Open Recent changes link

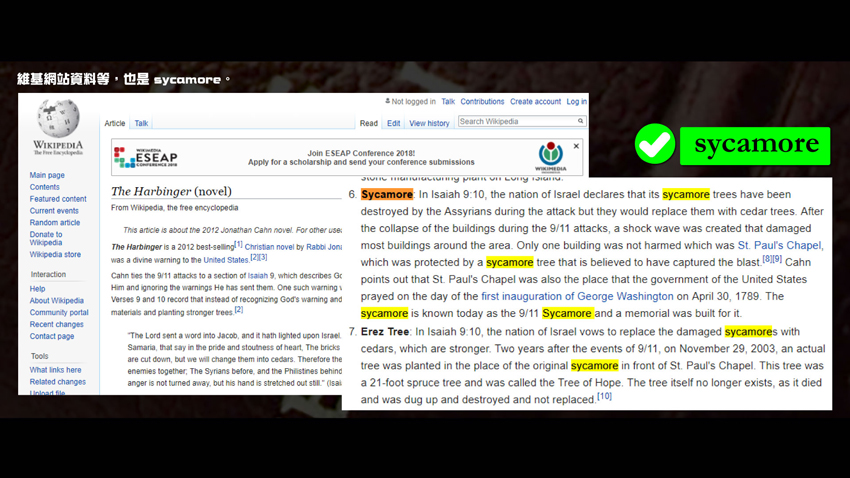pos(56,325)
